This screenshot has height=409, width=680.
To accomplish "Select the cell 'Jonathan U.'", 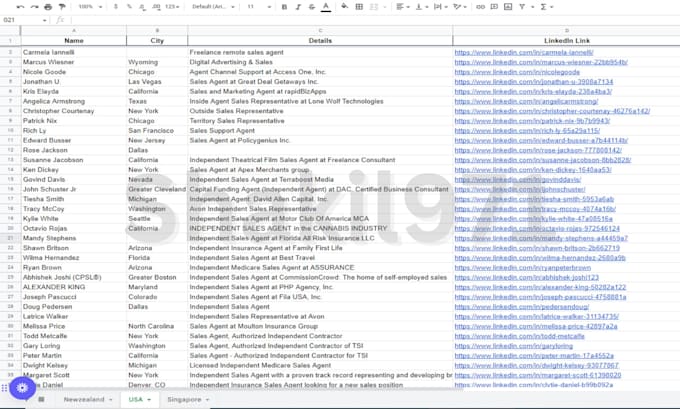I will click(74, 82).
